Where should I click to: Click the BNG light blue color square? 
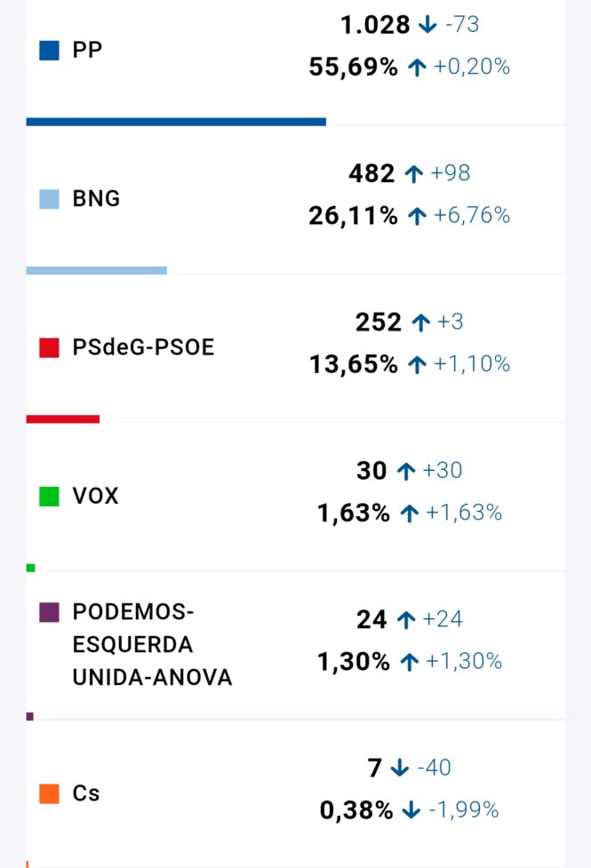[50, 199]
